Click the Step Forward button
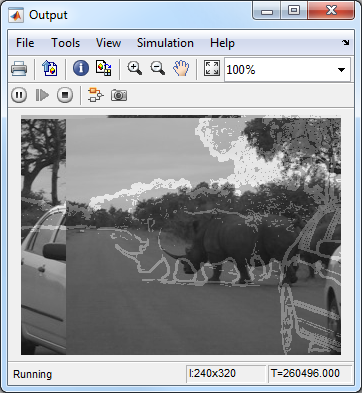 42,95
